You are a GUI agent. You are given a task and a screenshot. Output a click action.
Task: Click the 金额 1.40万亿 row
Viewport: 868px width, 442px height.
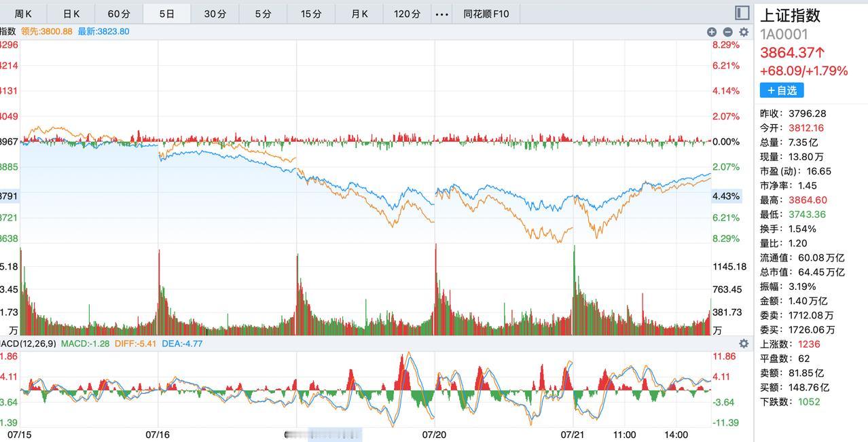pos(793,301)
